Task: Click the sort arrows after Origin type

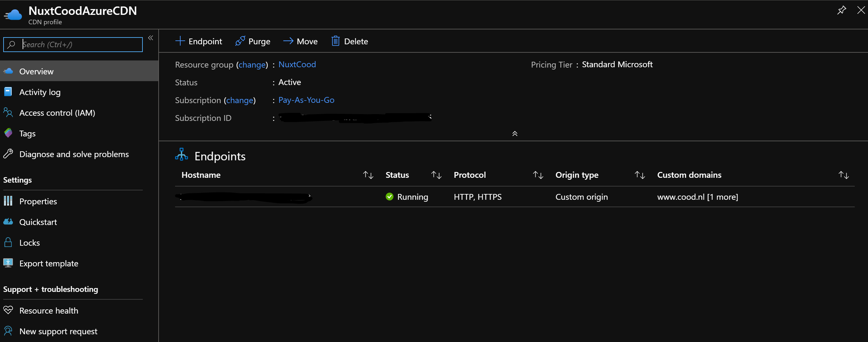Action: click(640, 175)
